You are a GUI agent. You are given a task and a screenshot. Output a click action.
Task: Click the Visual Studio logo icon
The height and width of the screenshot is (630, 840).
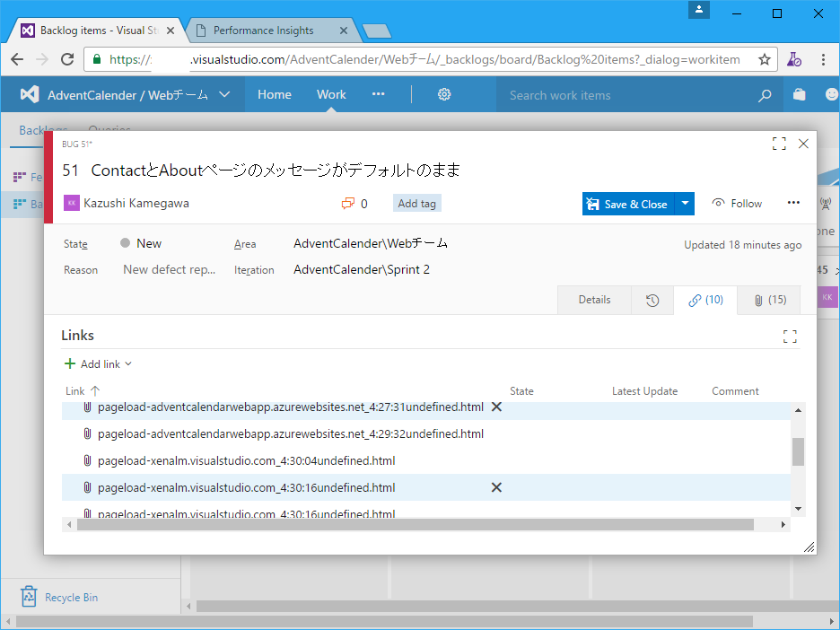(x=30, y=95)
